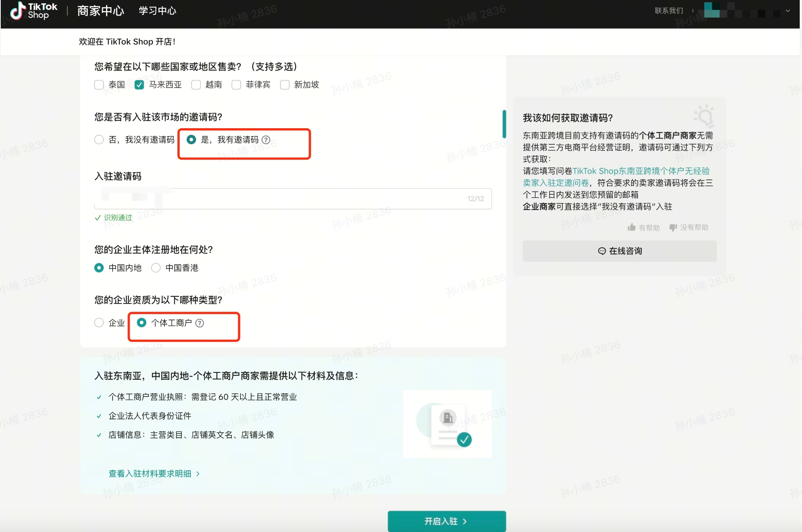Open help tooltip beside 个体工商户

pos(200,322)
